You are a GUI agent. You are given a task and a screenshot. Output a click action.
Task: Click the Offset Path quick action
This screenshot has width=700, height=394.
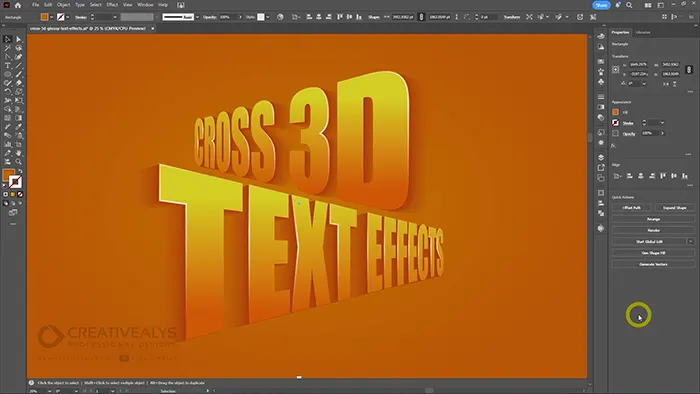click(632, 207)
